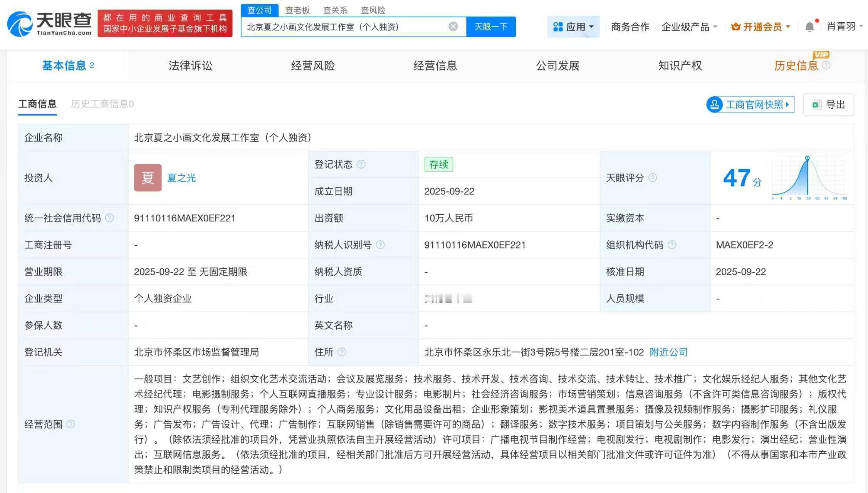The width and height of the screenshot is (868, 493).
Task: Open the notification bell icon
Action: tap(810, 27)
